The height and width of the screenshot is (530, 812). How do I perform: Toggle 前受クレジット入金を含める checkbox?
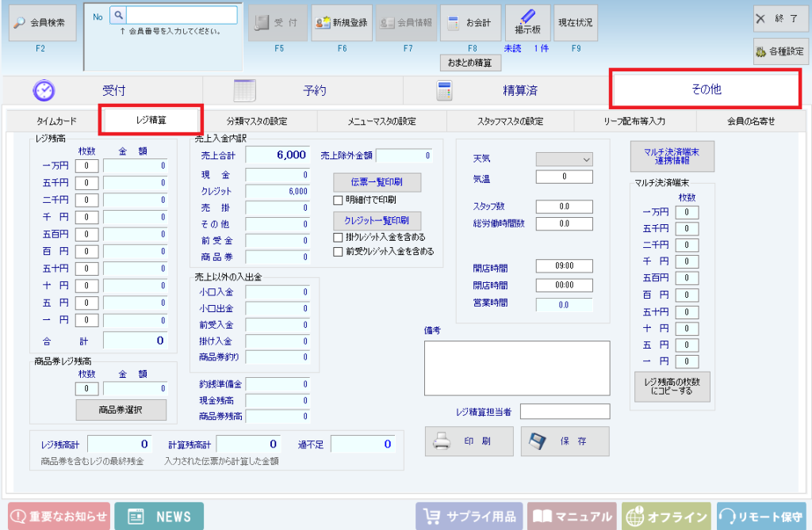pyautogui.click(x=338, y=252)
